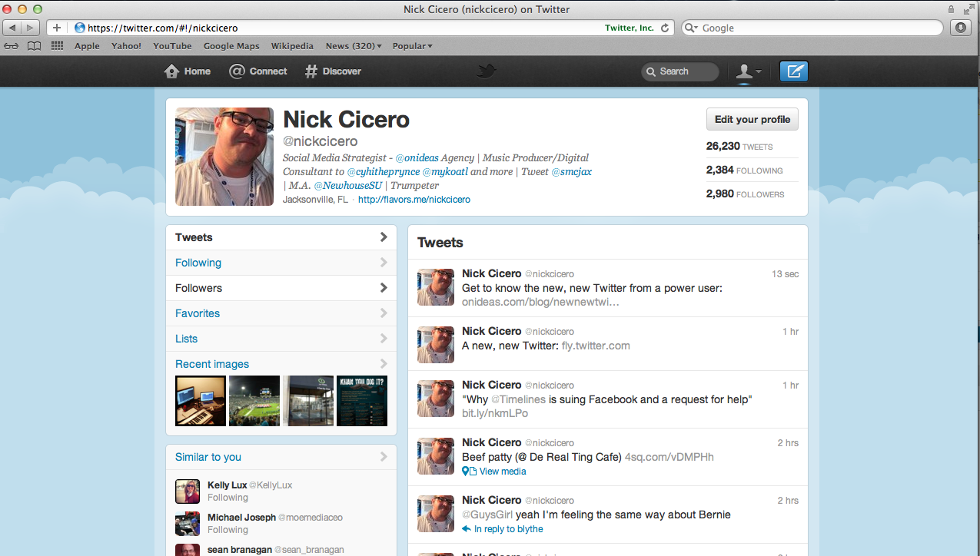The width and height of the screenshot is (980, 556).
Task: Open the bit.ly/nkmLPo link
Action: click(x=495, y=413)
